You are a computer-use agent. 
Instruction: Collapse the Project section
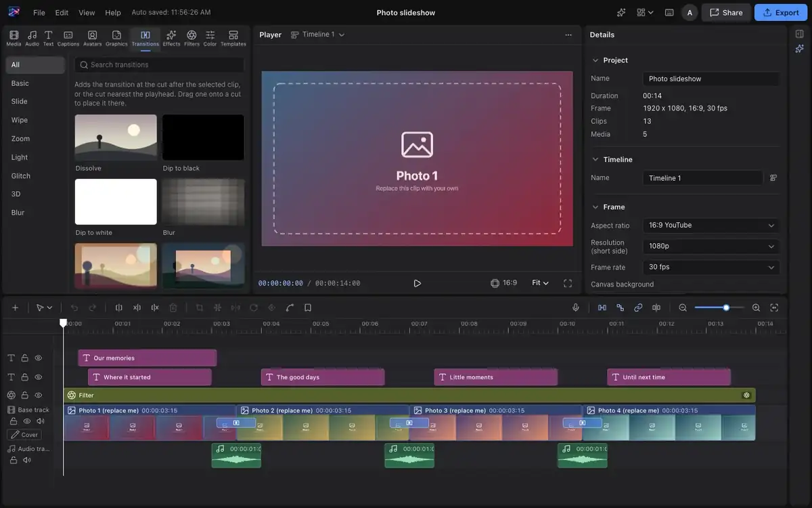(595, 60)
